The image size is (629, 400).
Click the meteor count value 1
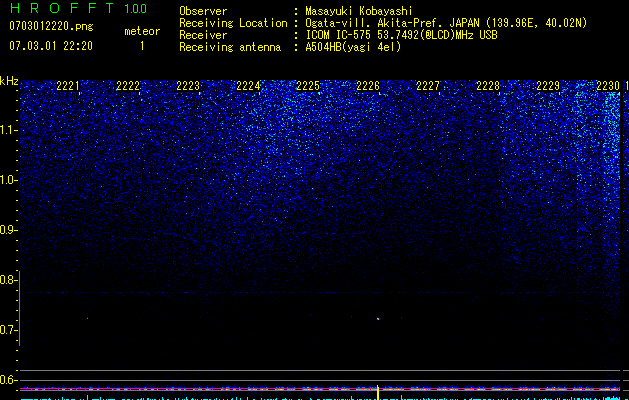[142, 46]
